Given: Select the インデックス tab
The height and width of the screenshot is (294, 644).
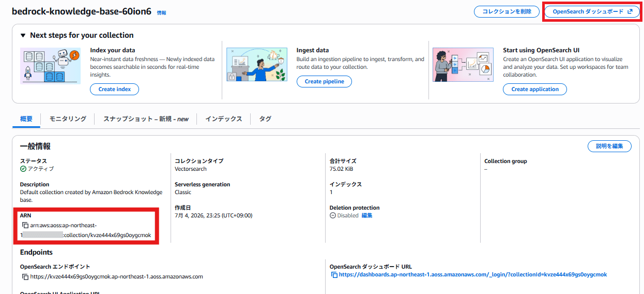Looking at the screenshot, I should tap(223, 119).
